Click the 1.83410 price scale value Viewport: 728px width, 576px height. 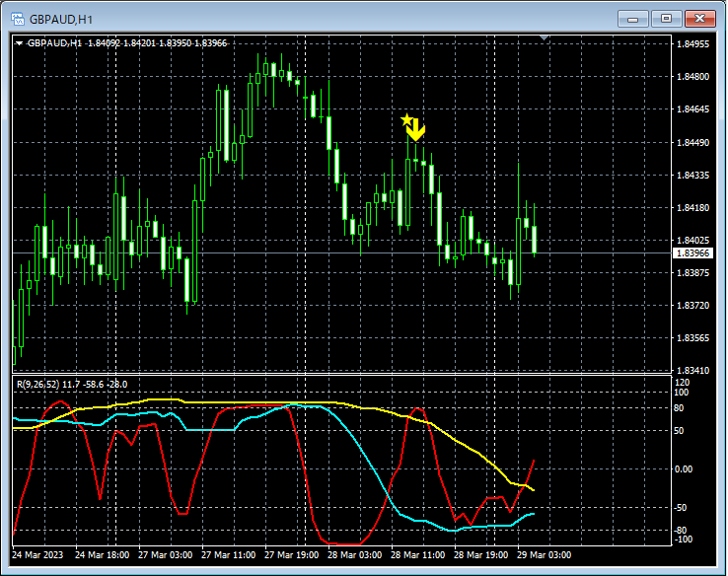point(693,371)
